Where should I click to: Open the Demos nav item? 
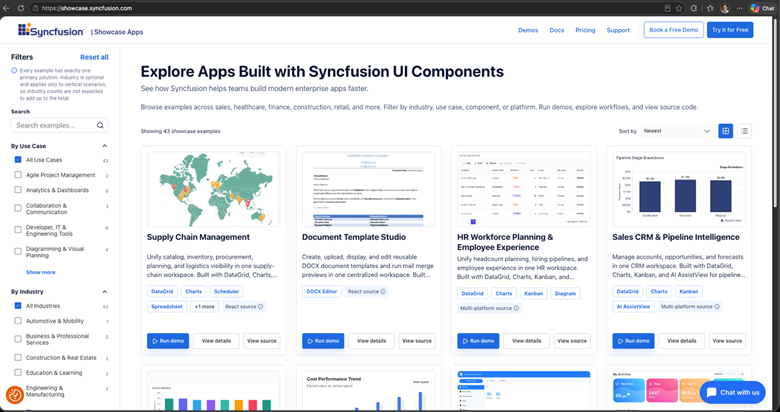coord(528,30)
